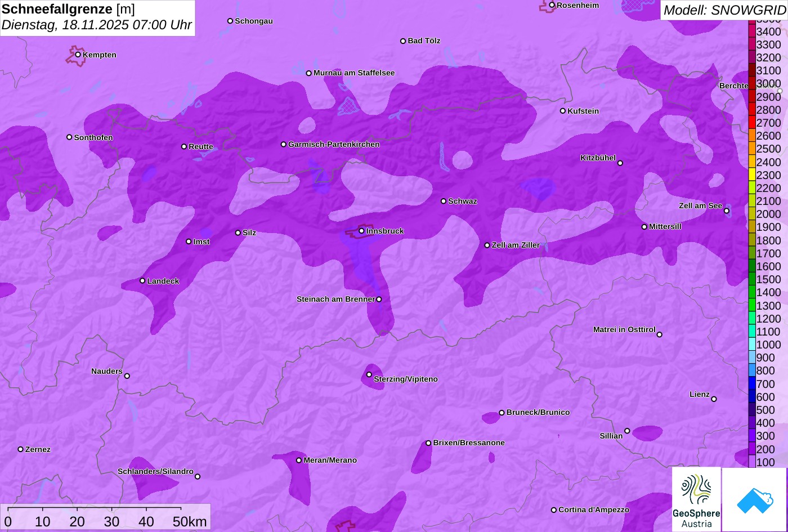Select the Rosenheim marker dot
This screenshot has width=788, height=532.
(x=552, y=5)
